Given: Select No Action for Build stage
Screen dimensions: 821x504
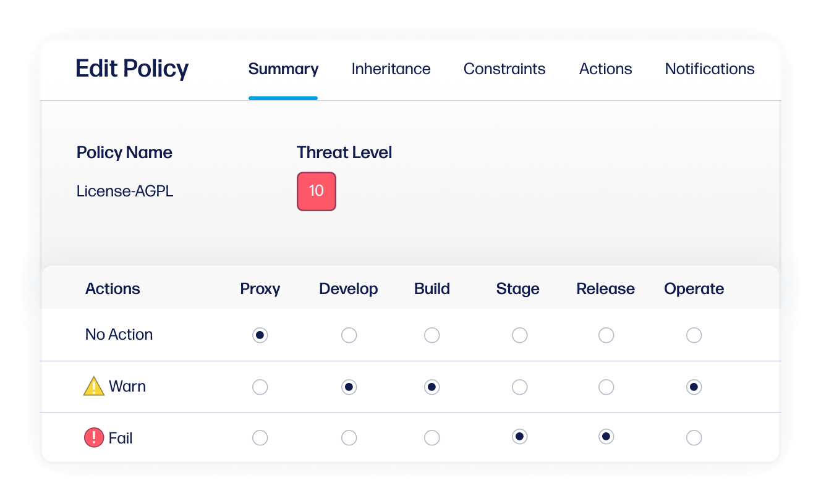Looking at the screenshot, I should pyautogui.click(x=432, y=335).
